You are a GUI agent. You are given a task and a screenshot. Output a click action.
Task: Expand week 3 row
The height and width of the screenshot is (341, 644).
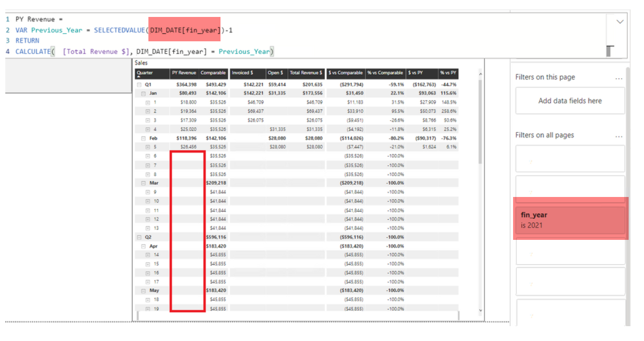click(x=148, y=120)
